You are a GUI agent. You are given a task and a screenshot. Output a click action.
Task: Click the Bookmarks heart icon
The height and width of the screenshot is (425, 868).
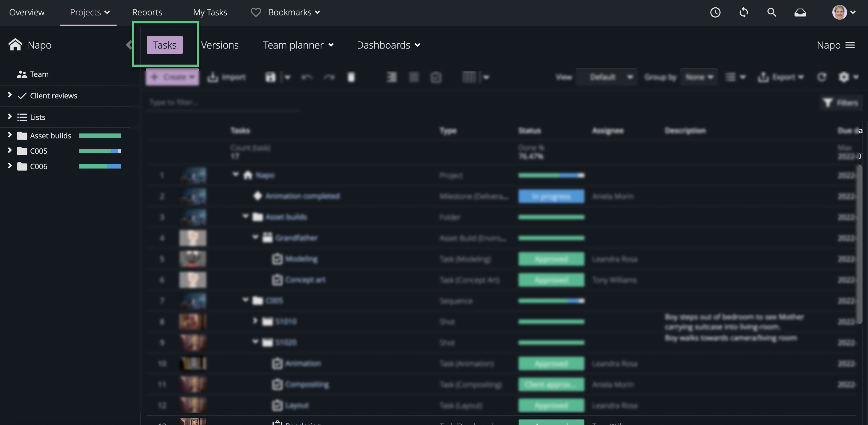point(256,13)
